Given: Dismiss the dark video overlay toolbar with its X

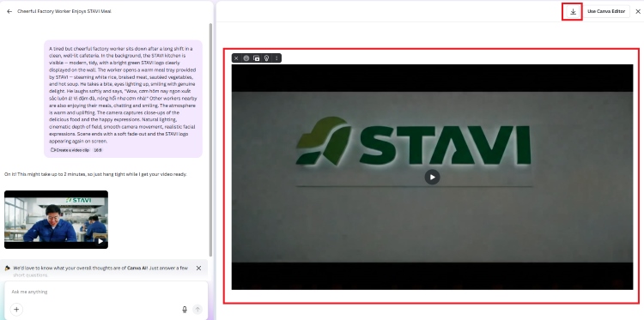Looking at the screenshot, I should click(236, 58).
